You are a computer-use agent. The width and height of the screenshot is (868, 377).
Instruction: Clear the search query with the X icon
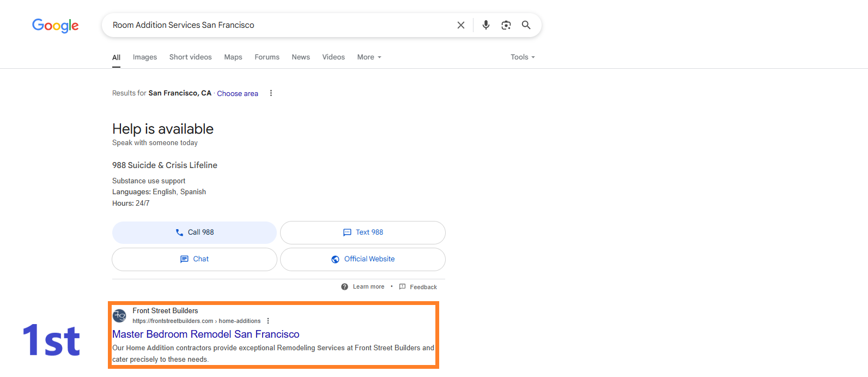[x=461, y=25]
